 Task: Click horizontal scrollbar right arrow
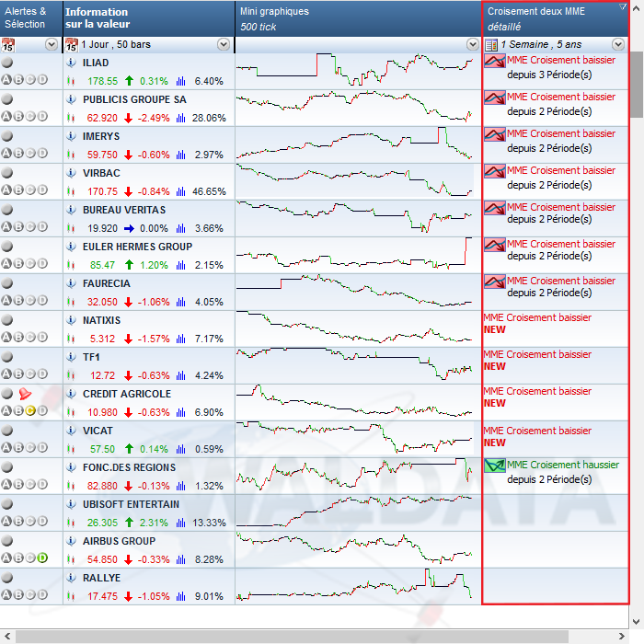622,637
